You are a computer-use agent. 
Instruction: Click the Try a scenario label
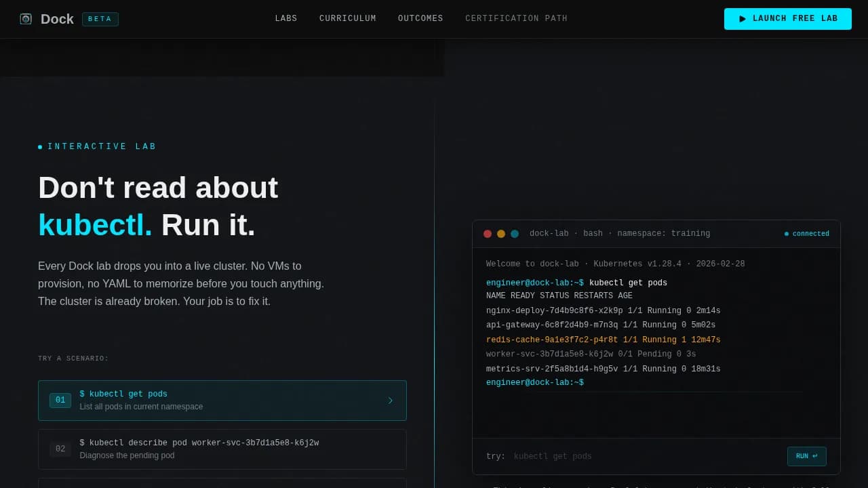coord(73,359)
